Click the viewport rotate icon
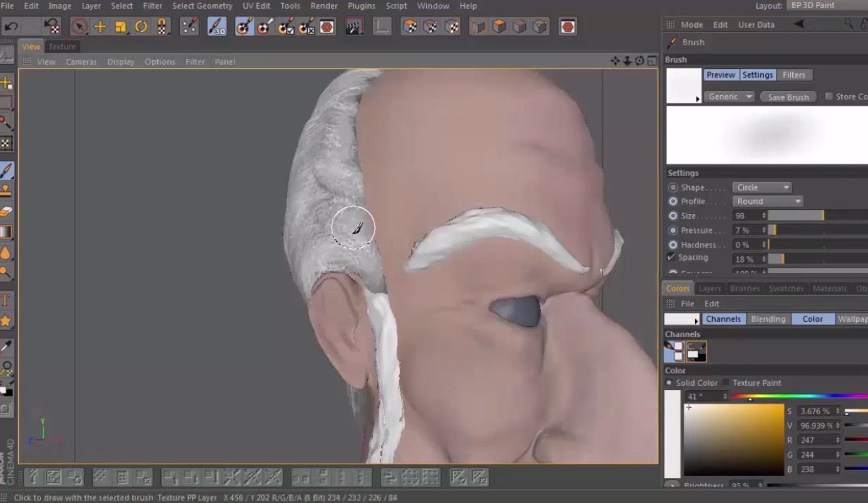868x503 pixels. (x=639, y=61)
